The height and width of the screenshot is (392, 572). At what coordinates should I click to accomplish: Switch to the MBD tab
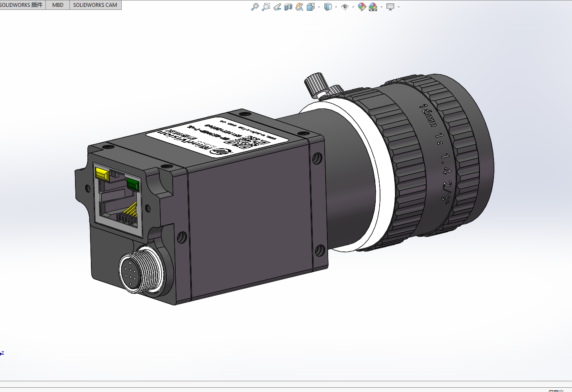coord(58,5)
